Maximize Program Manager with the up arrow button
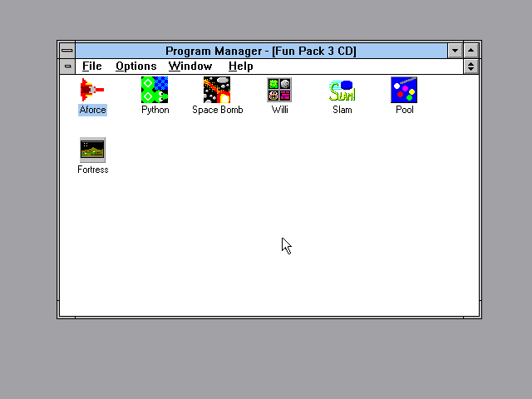This screenshot has width=532, height=399. coord(471,51)
